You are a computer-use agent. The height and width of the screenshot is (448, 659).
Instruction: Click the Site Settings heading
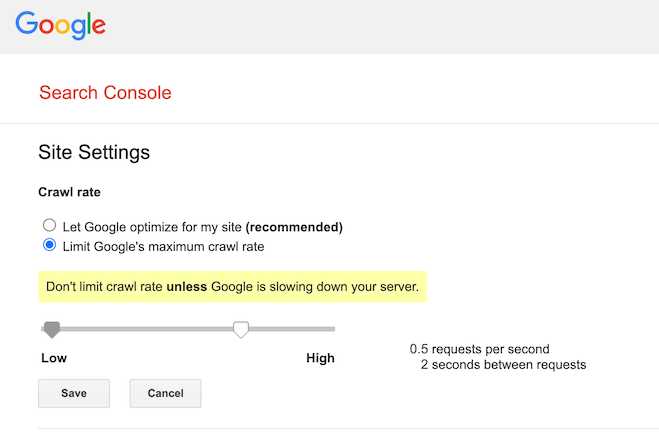coord(94,152)
